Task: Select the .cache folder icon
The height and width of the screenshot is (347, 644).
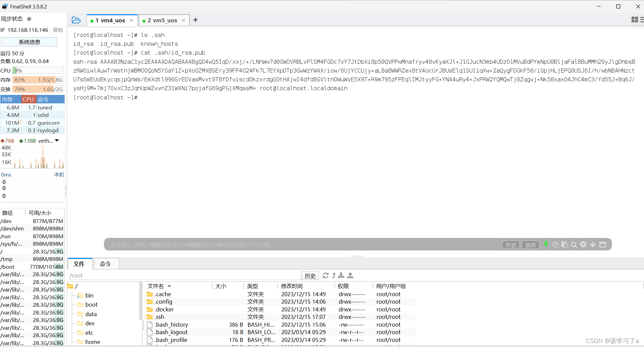Action: coord(150,294)
